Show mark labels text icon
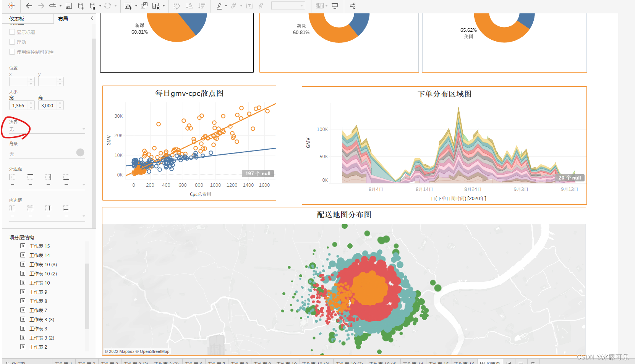This screenshot has width=635, height=364. pos(249,6)
